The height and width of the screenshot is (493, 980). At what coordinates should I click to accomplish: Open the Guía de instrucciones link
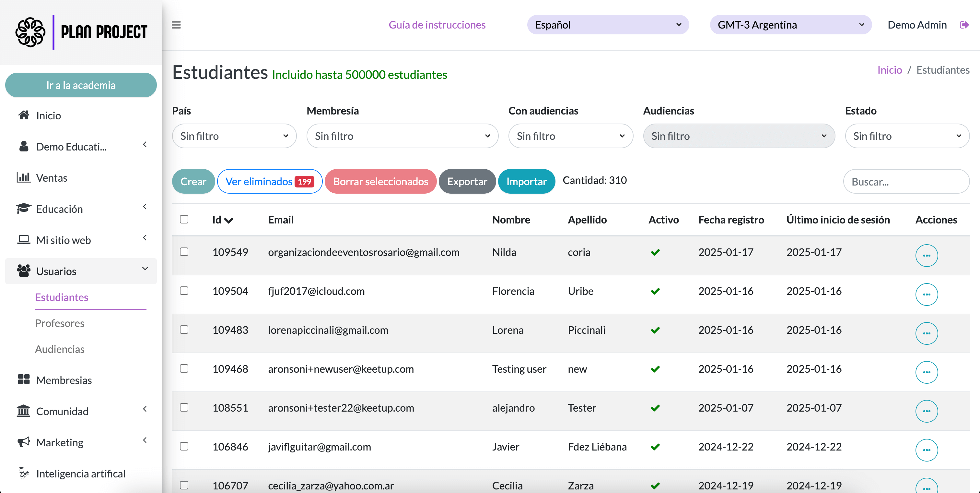coord(437,25)
